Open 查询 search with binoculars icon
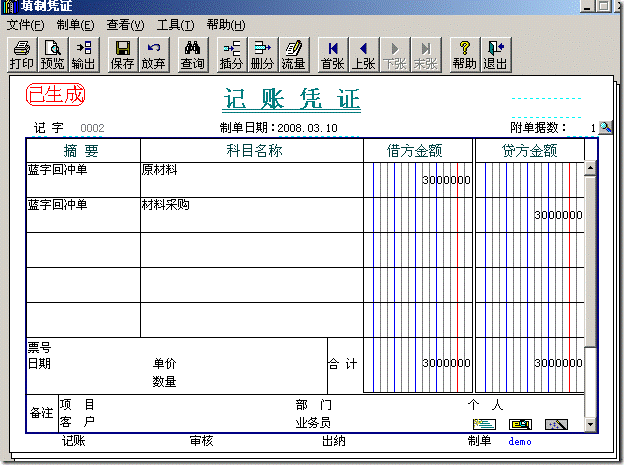The width and height of the screenshot is (624, 465). [x=193, y=55]
